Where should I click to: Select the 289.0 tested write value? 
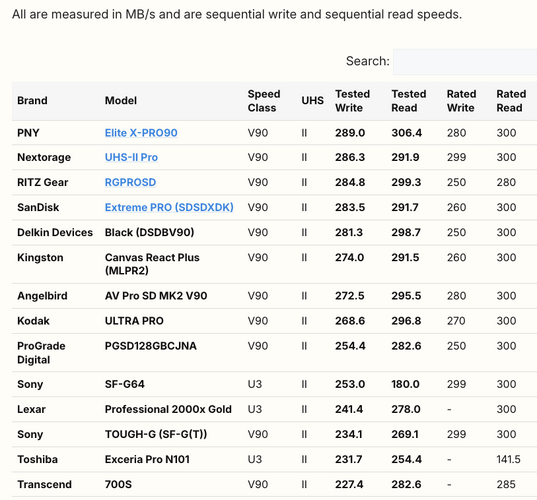pos(350,133)
